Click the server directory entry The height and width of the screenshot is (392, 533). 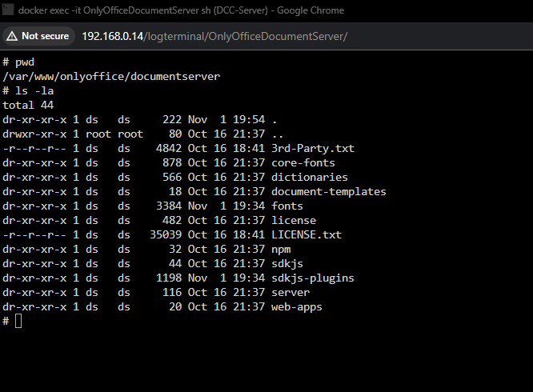point(291,293)
